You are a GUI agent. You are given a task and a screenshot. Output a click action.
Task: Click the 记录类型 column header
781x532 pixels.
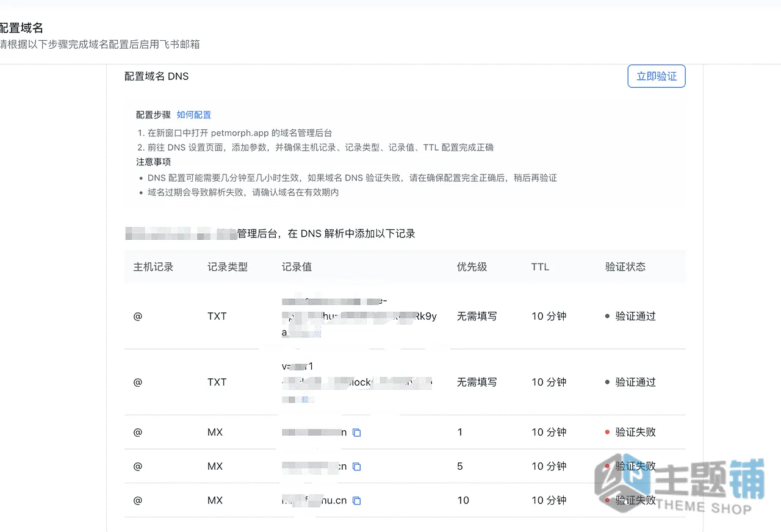(x=228, y=267)
